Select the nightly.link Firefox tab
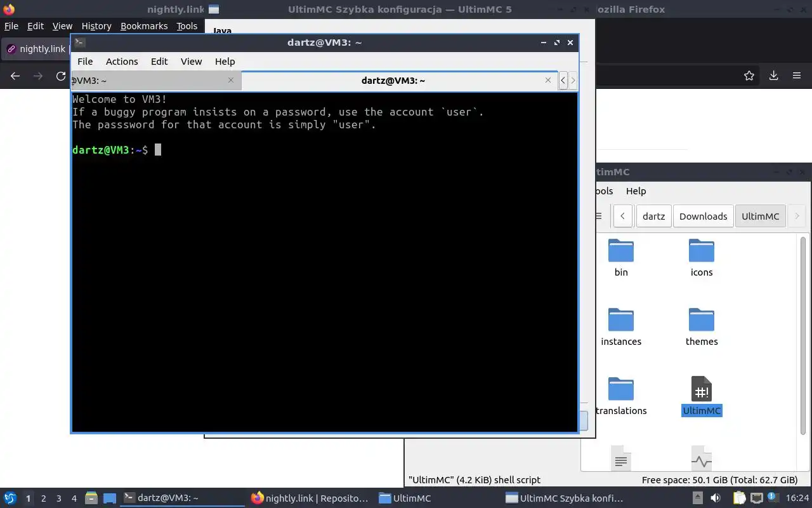The image size is (812, 508). (37, 49)
